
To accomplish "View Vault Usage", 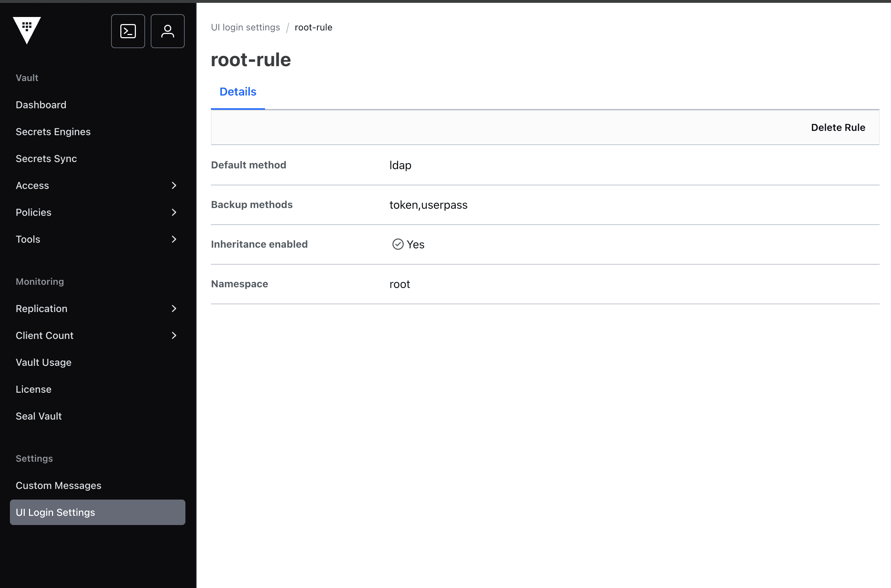I will pos(44,362).
